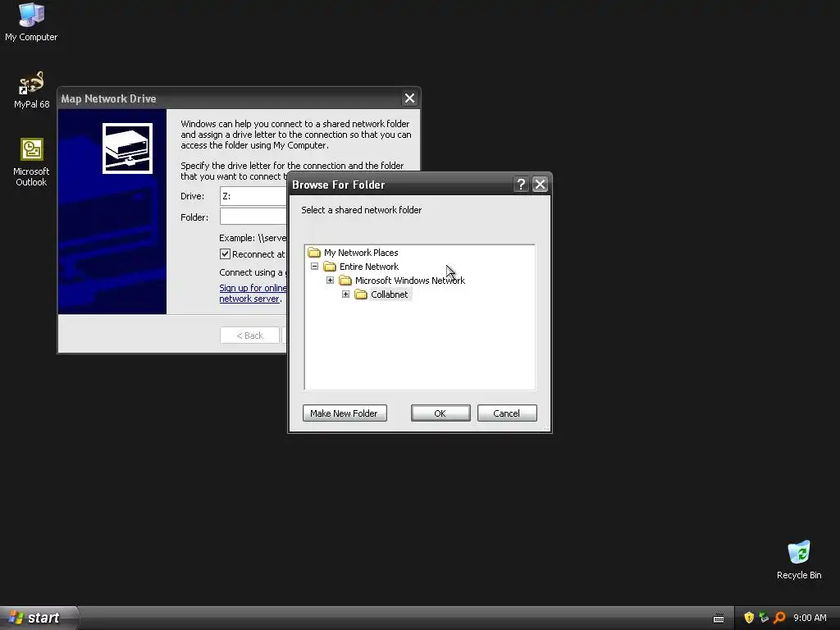This screenshot has width=840, height=630.
Task: Click the help question mark in Browse For Folder
Action: point(521,185)
